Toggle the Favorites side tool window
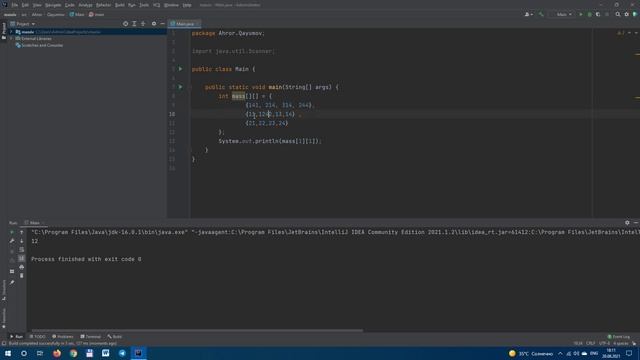The image size is (640, 360). tap(4, 318)
